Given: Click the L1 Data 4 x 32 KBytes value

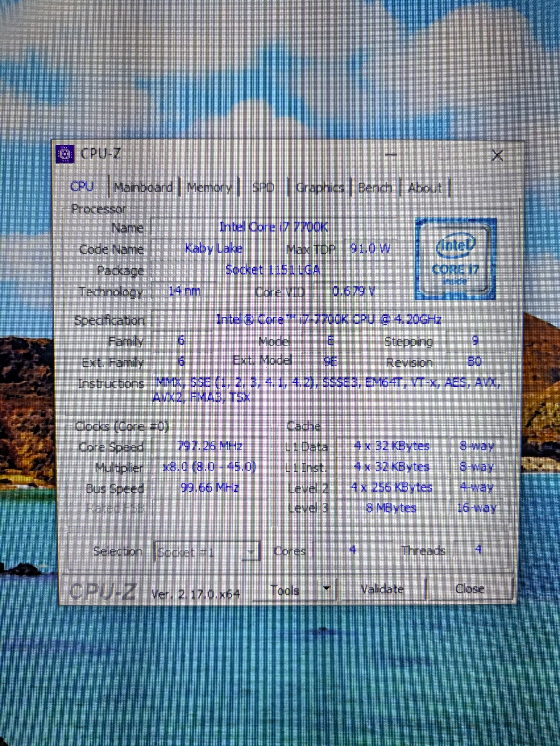Looking at the screenshot, I should tap(392, 446).
